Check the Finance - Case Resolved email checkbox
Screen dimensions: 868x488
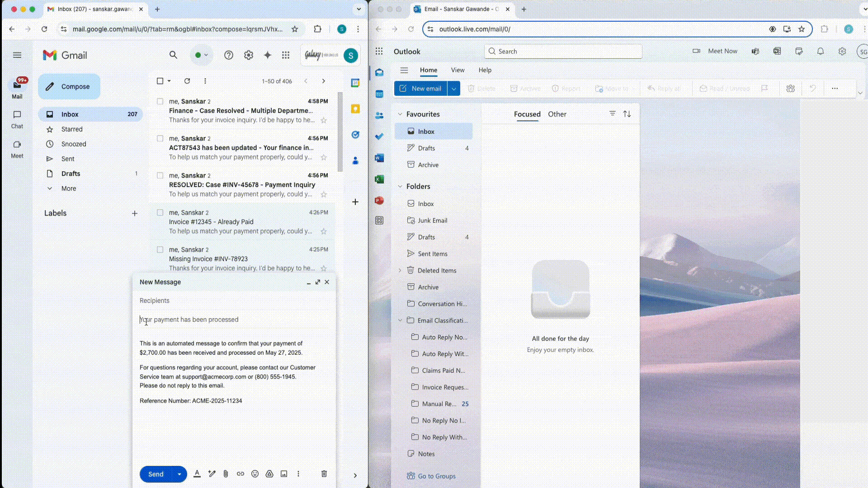click(160, 102)
